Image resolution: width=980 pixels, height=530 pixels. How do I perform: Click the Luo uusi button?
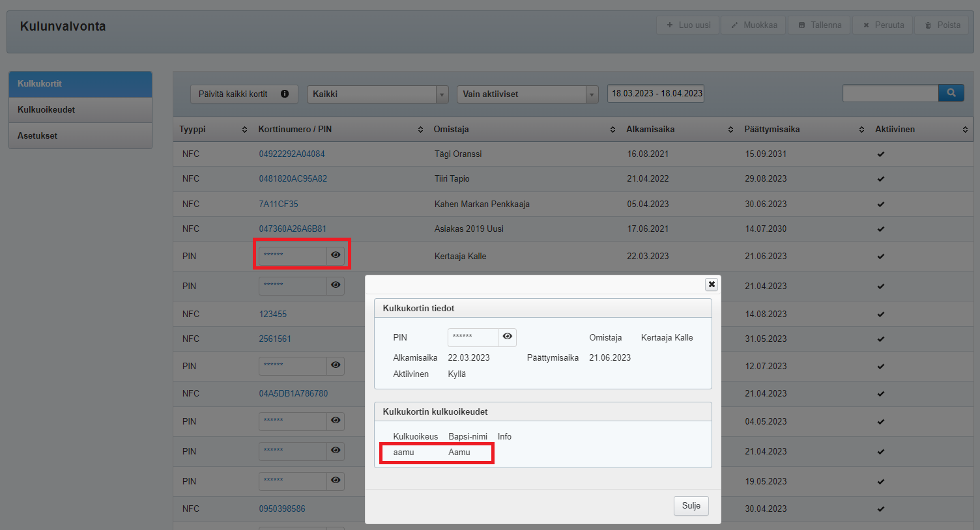coord(688,25)
